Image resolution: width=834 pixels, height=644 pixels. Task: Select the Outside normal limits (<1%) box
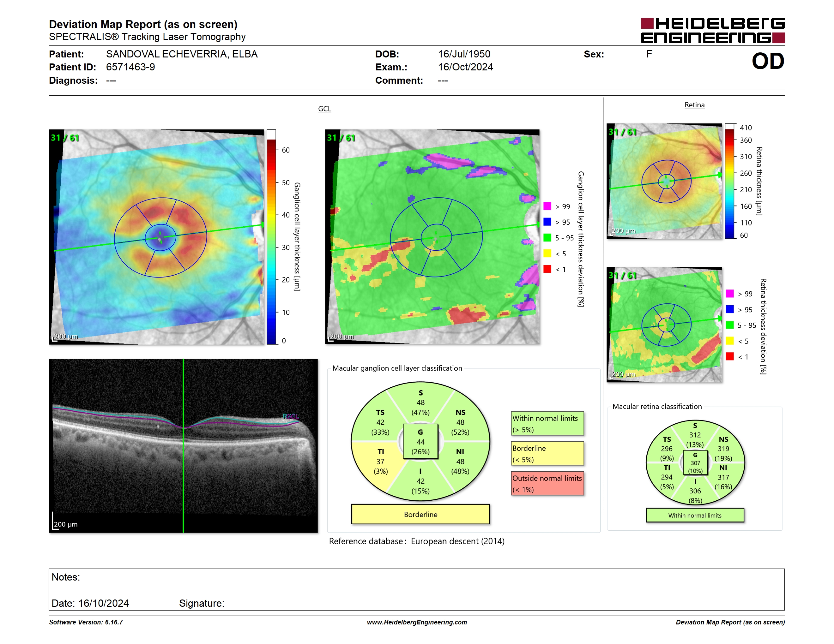coord(547,483)
